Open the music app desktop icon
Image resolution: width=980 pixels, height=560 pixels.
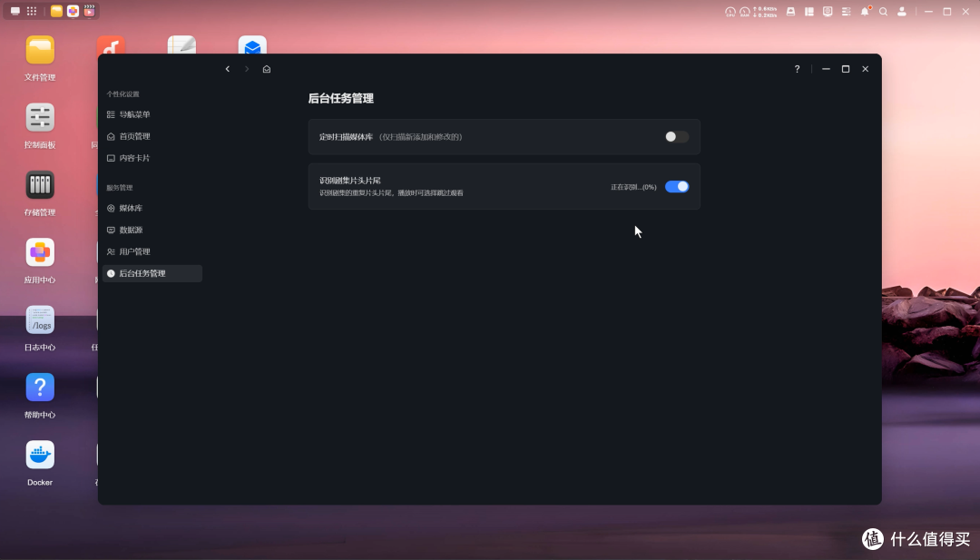click(x=112, y=45)
